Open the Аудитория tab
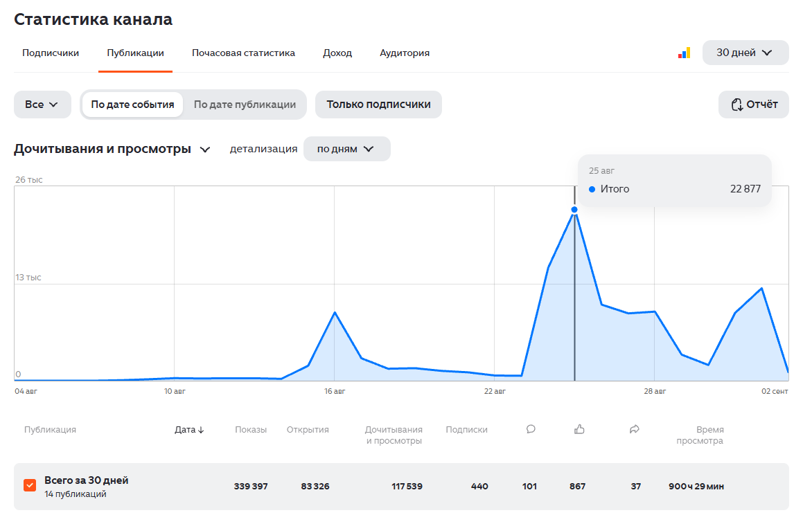This screenshot has width=812, height=515. [x=405, y=53]
